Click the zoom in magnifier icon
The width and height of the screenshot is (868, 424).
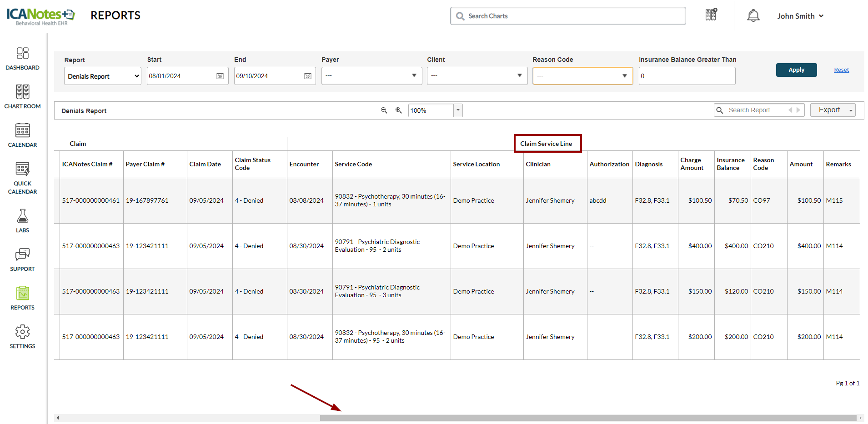(x=399, y=110)
